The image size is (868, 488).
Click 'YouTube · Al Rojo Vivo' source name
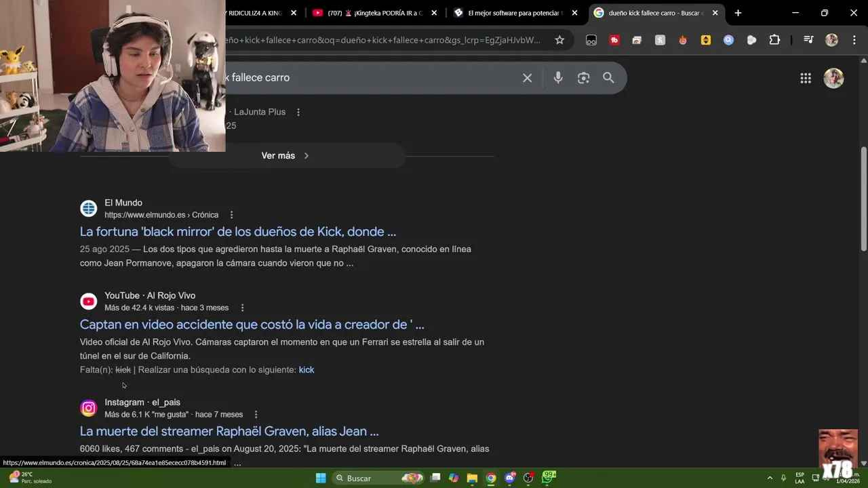150,296
